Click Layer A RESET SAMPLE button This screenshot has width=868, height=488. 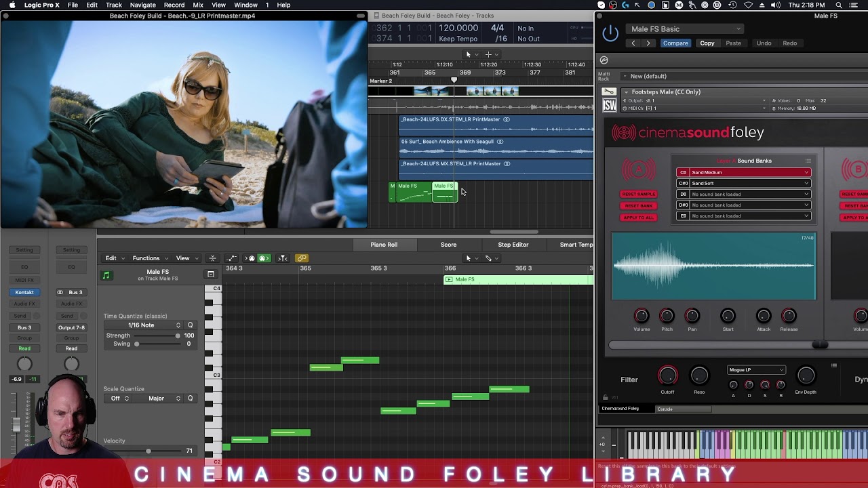pos(638,195)
